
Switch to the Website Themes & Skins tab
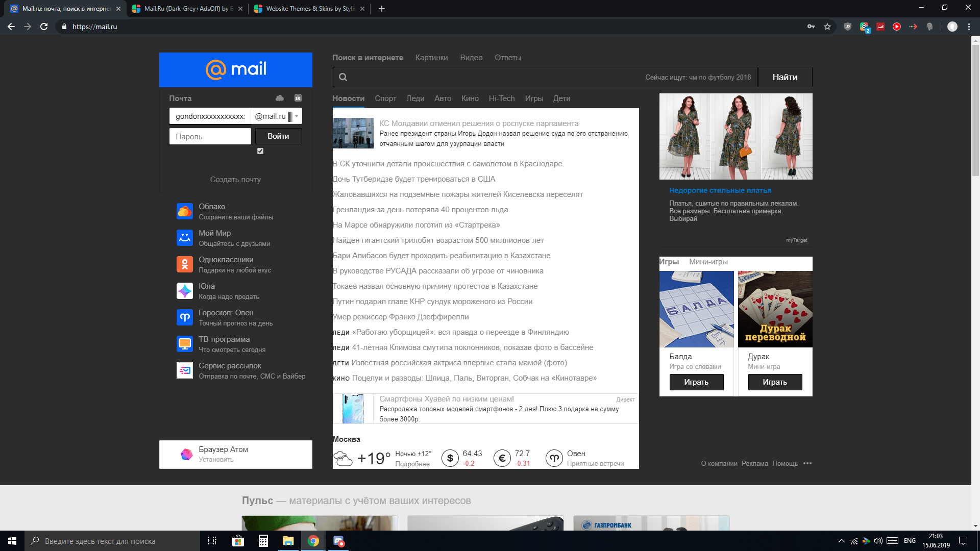[x=310, y=9]
